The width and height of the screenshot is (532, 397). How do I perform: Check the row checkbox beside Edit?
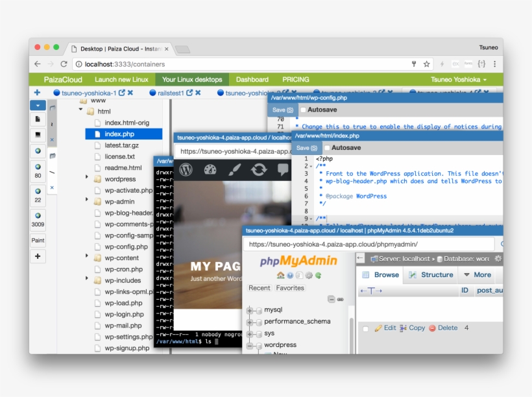365,328
